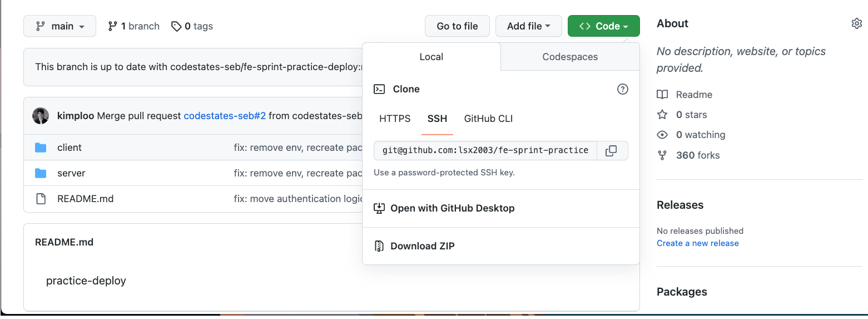The width and height of the screenshot is (868, 319).
Task: Open the 0 tags link
Action: pyautogui.click(x=192, y=26)
